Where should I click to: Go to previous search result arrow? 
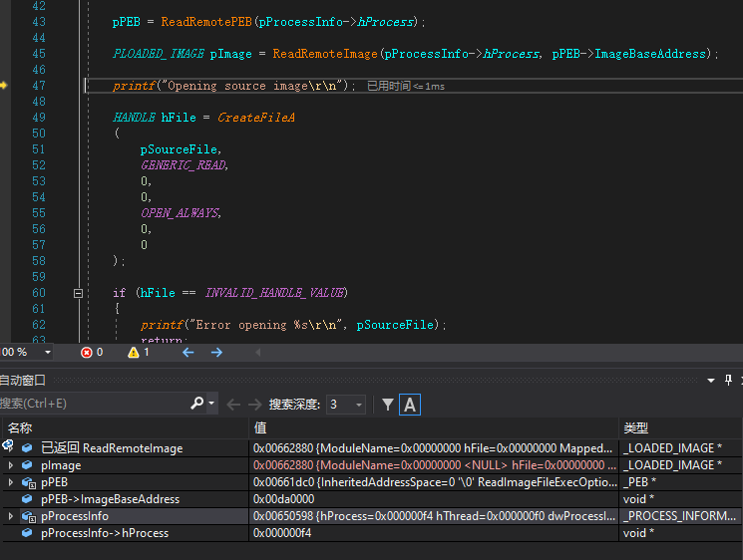[233, 405]
